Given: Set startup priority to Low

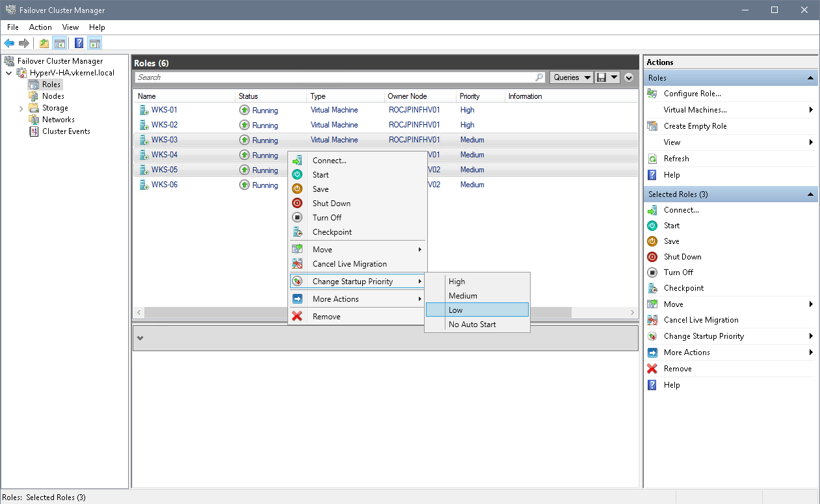Looking at the screenshot, I should [x=477, y=310].
